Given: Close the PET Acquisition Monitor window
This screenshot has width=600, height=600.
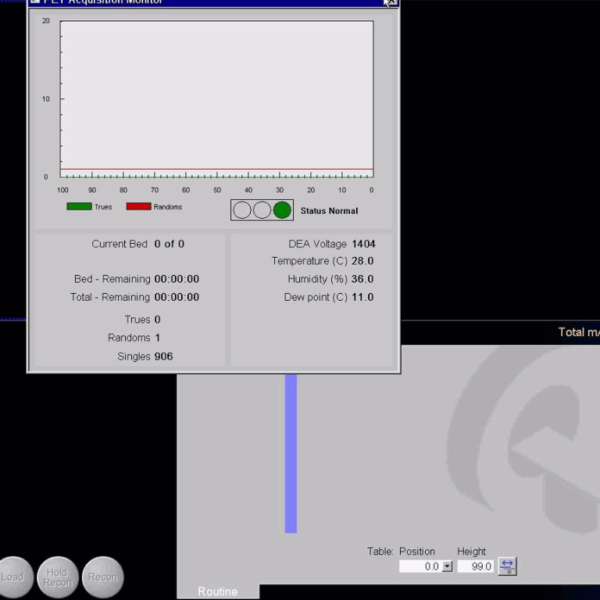Looking at the screenshot, I should coord(390,3).
